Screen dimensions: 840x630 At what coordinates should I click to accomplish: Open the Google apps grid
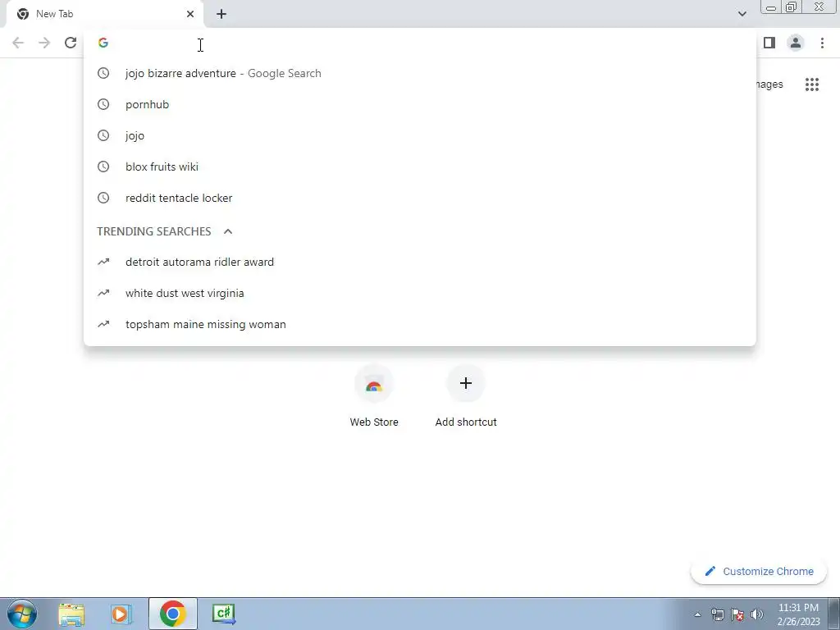coord(812,84)
